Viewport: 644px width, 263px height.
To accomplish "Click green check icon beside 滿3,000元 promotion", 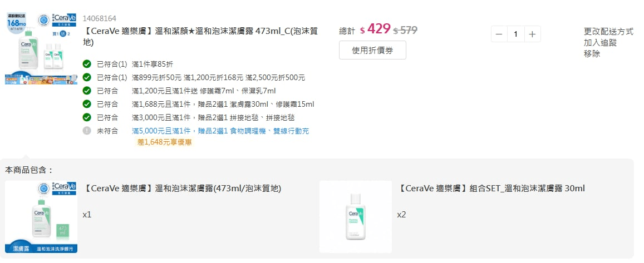I will (x=87, y=117).
